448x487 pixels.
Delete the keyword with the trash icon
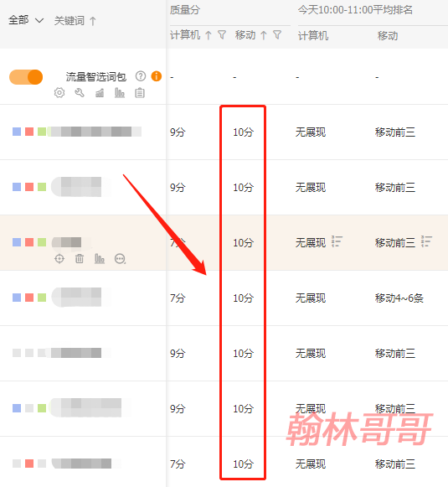[x=80, y=258]
